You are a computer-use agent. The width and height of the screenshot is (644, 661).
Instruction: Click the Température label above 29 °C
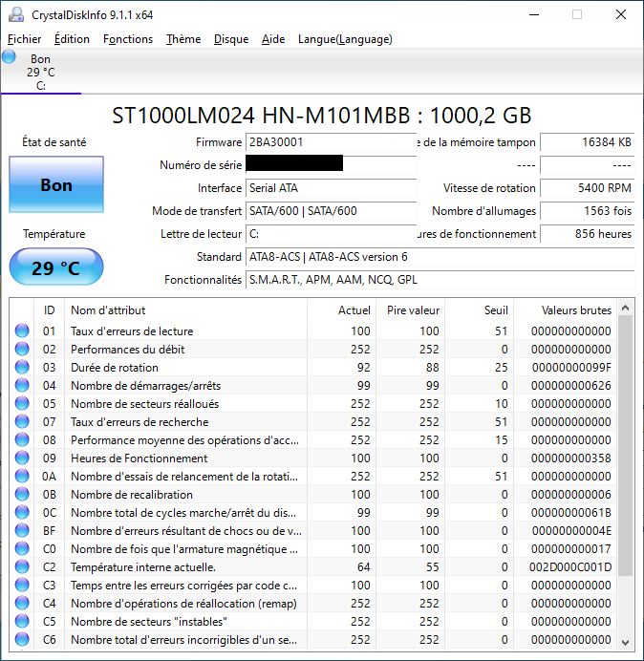[54, 234]
